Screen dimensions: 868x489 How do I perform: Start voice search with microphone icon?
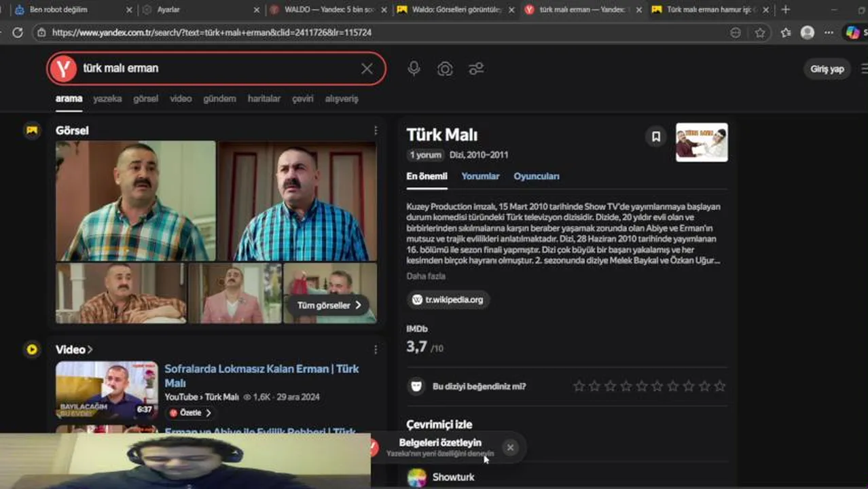tap(414, 69)
